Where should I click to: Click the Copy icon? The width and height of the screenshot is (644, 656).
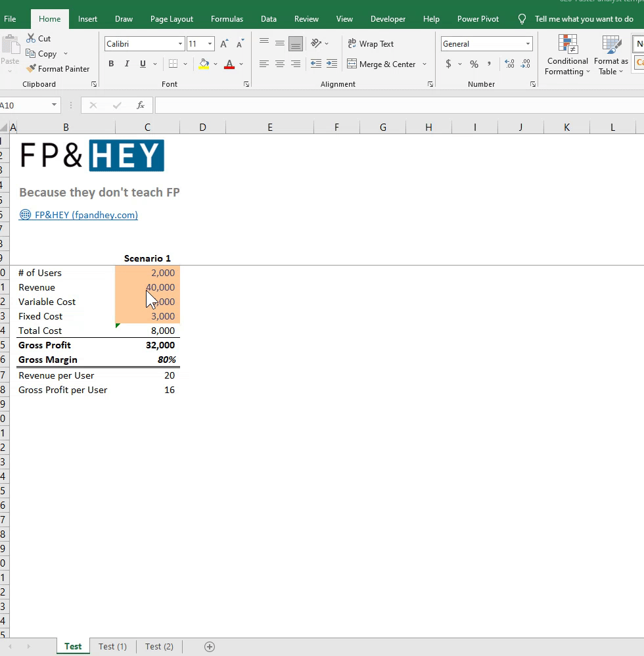point(31,54)
